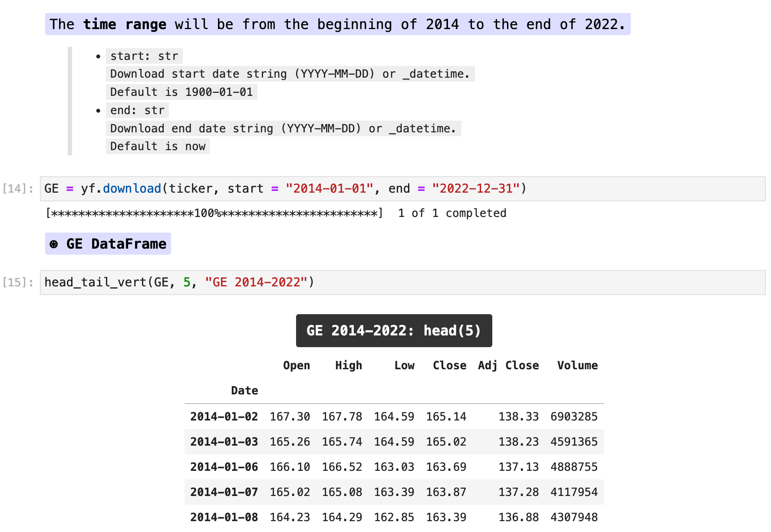
Task: Click the Low column header
Action: click(404, 365)
